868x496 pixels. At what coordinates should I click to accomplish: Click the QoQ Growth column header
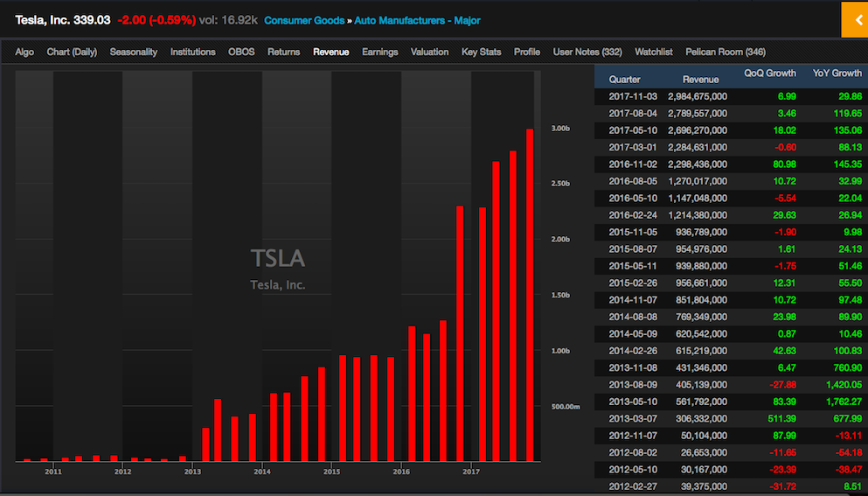770,73
